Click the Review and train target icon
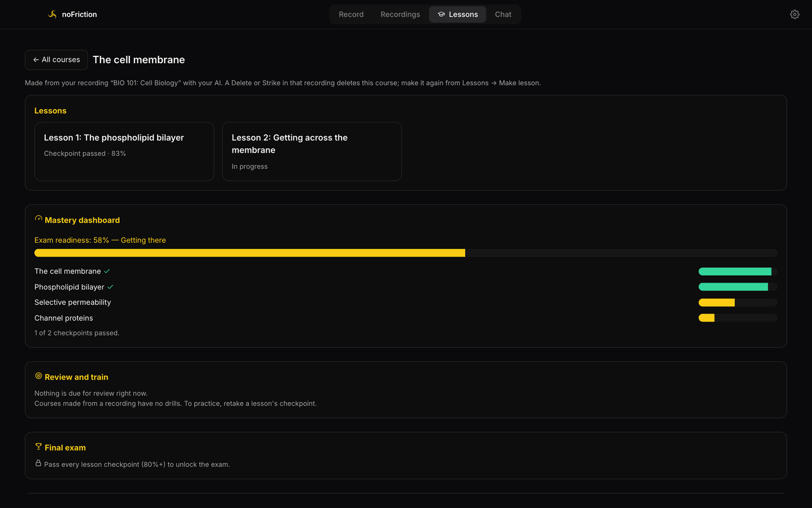 pyautogui.click(x=38, y=376)
